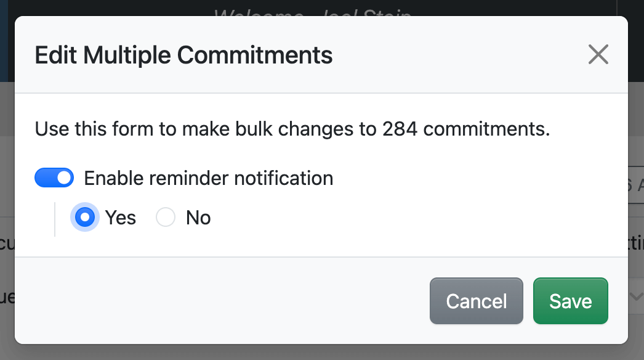Image resolution: width=644 pixels, height=360 pixels.
Task: Click the empty dialog footer left of Cancel
Action: click(215, 301)
